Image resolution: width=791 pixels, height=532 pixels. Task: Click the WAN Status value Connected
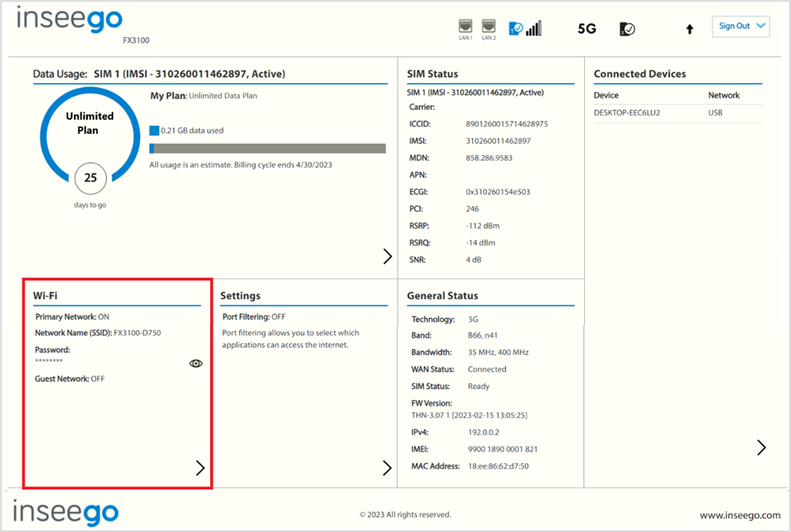487,369
